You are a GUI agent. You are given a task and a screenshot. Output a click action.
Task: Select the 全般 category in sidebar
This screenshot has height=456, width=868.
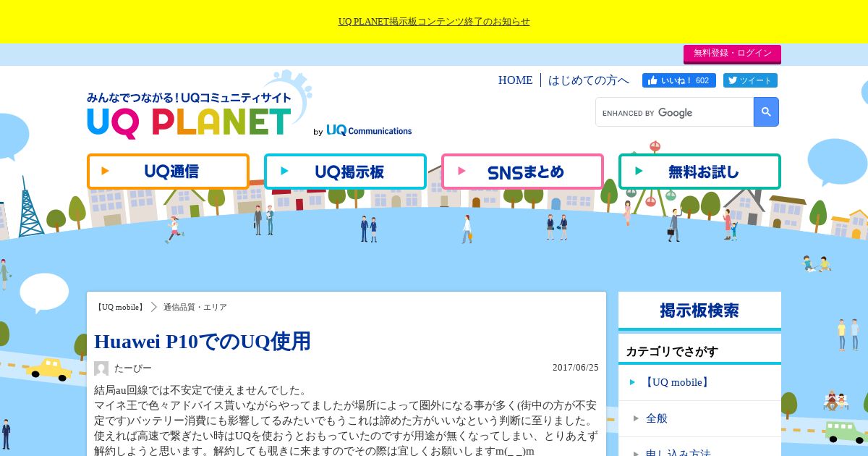point(699,418)
